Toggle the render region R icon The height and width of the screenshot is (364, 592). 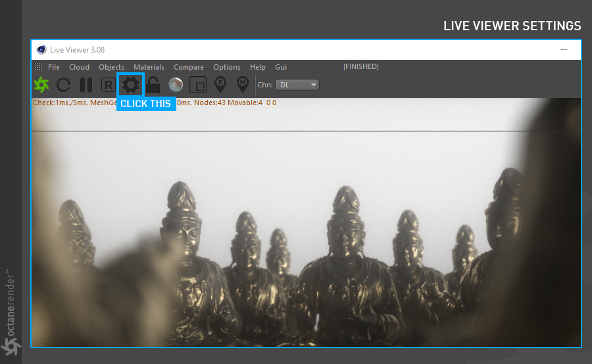pyautogui.click(x=109, y=85)
